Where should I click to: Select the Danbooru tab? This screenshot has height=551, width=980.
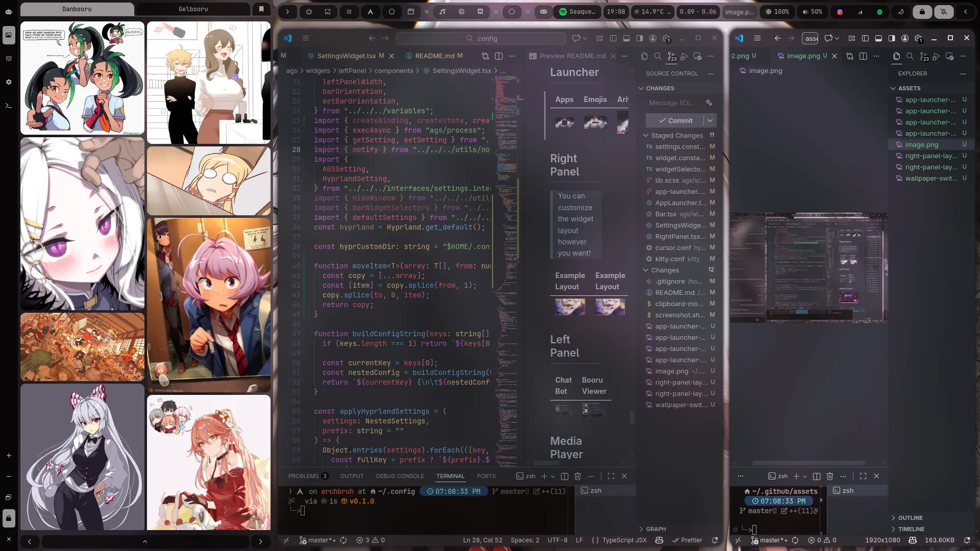click(77, 9)
